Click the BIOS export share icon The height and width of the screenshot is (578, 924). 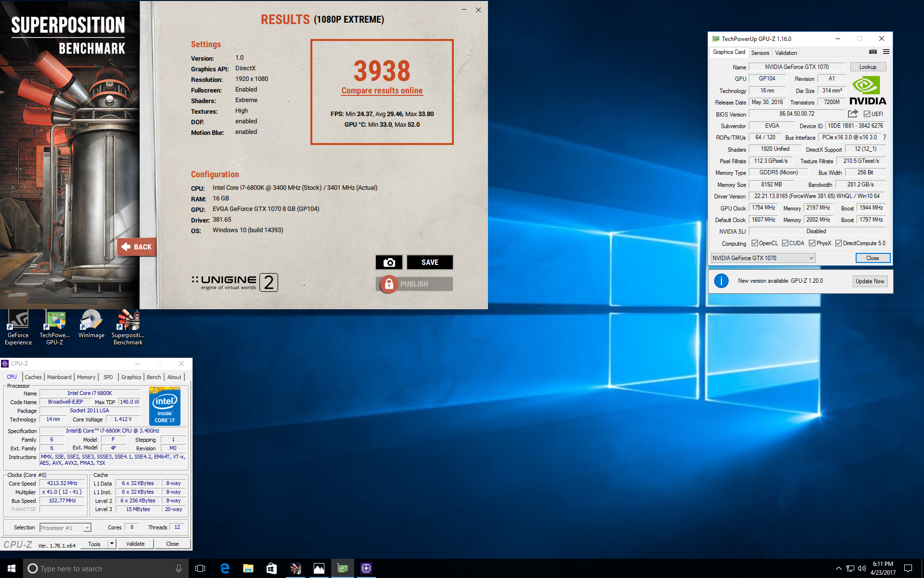coord(853,114)
